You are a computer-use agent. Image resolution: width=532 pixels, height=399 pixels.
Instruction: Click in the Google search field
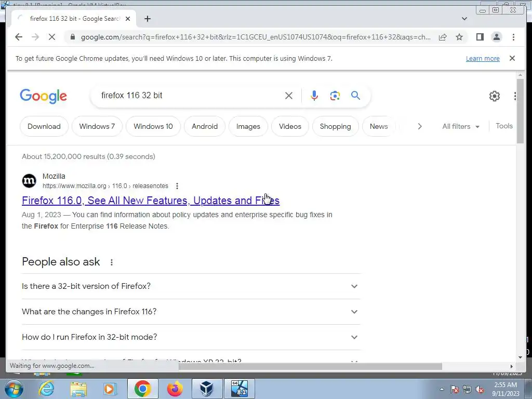coord(190,96)
